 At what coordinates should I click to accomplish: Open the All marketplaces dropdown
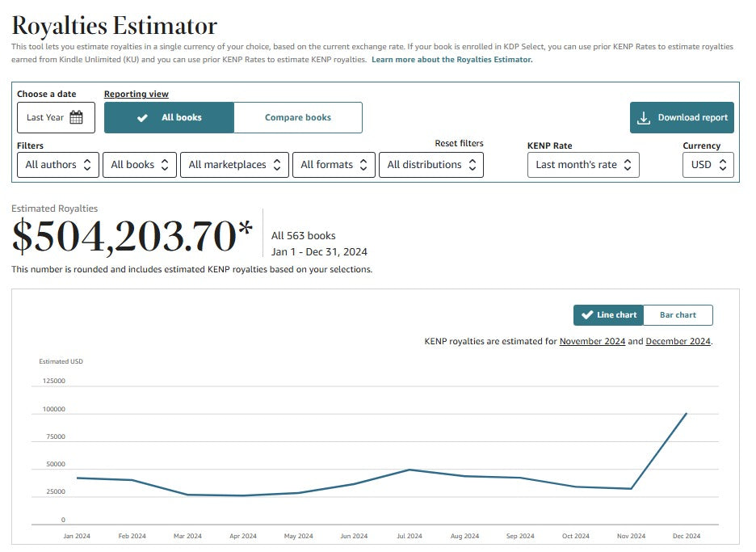[233, 165]
